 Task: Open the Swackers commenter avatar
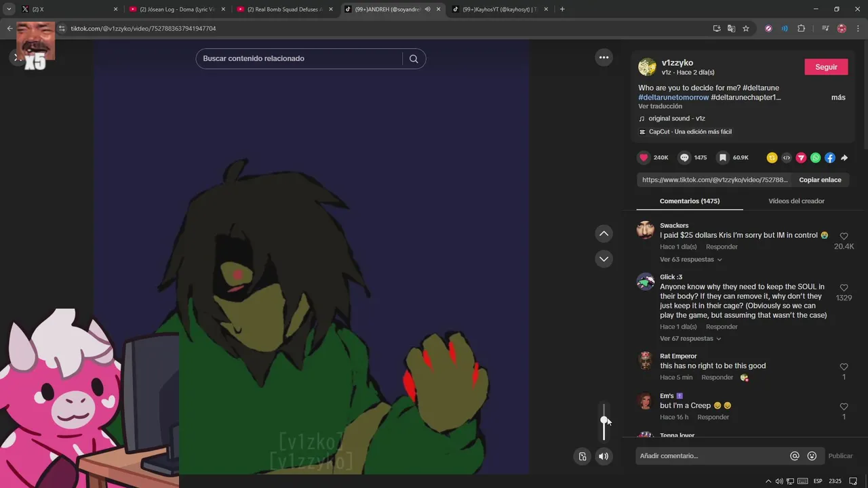(646, 230)
